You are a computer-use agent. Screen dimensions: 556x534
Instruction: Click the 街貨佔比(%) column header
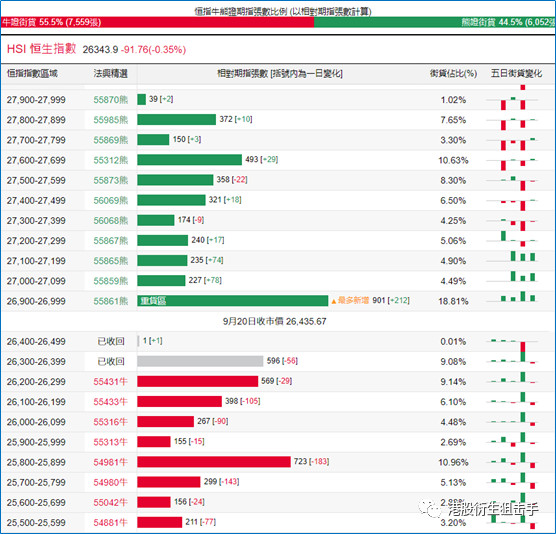coord(453,74)
